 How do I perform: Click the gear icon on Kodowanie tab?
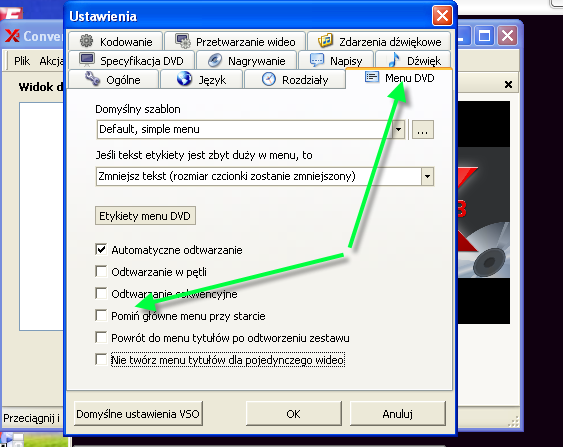(x=87, y=41)
